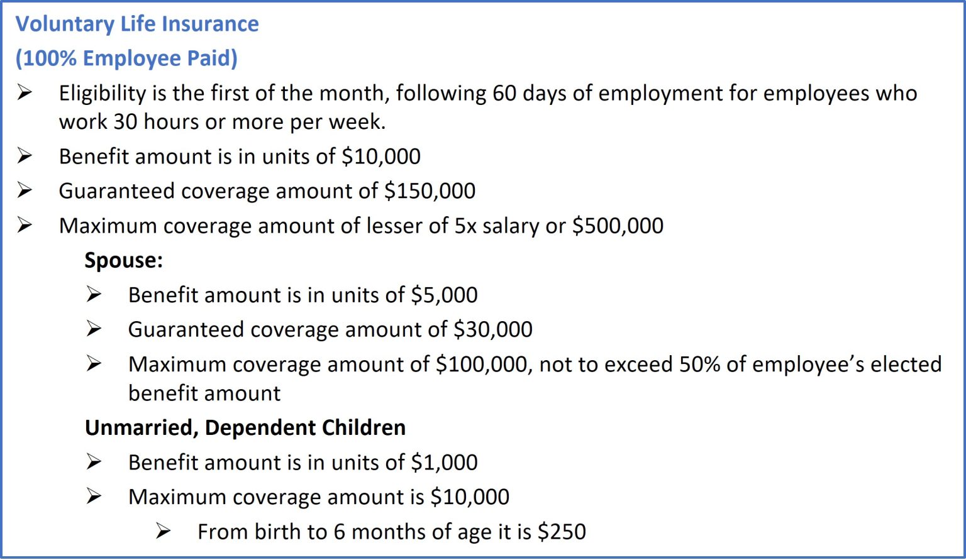The width and height of the screenshot is (966, 560).
Task: Click the arrow bullet beside Eligibility line
Action: pos(25,93)
